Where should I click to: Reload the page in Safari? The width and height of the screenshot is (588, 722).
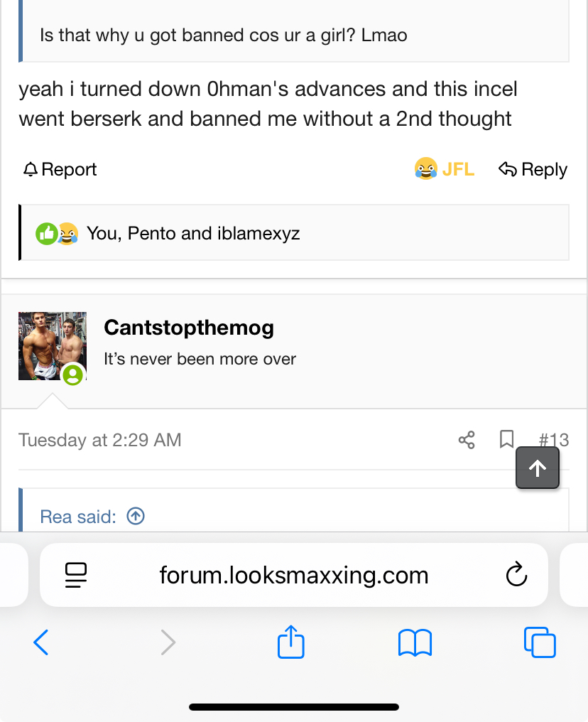click(x=516, y=575)
